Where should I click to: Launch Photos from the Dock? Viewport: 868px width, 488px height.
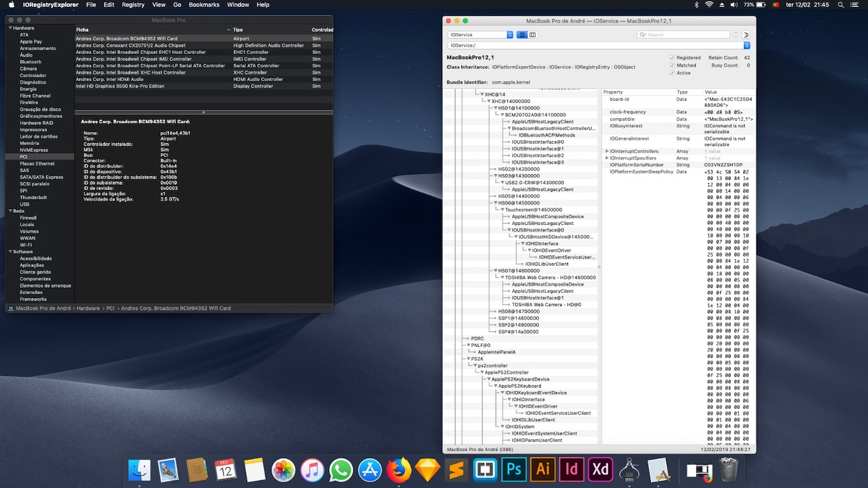283,470
